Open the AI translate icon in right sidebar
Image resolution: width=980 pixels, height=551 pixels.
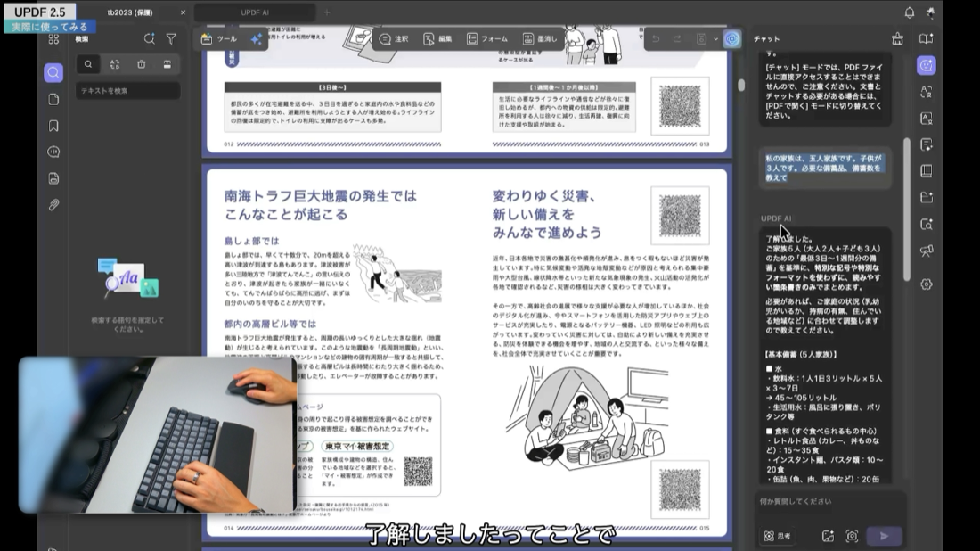(927, 92)
